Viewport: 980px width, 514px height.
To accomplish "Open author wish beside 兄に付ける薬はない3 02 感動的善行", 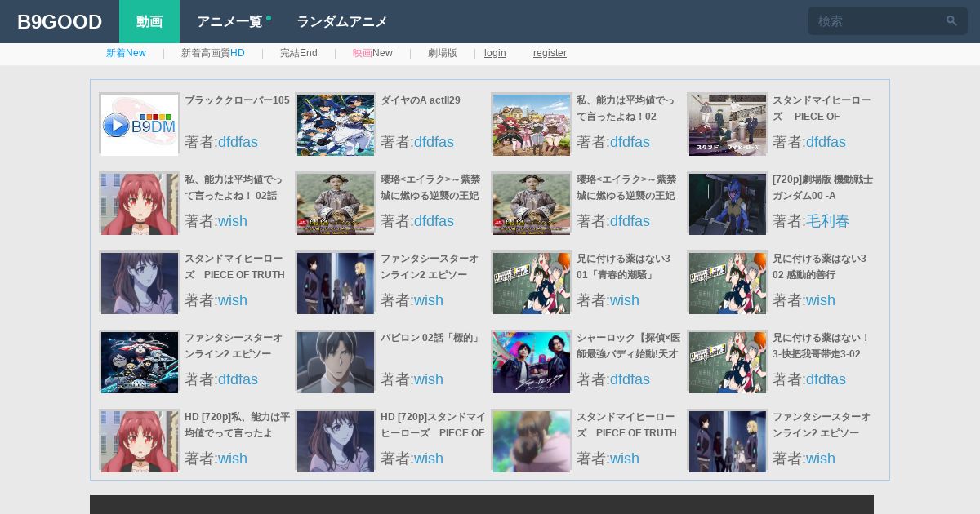I will pyautogui.click(x=821, y=300).
